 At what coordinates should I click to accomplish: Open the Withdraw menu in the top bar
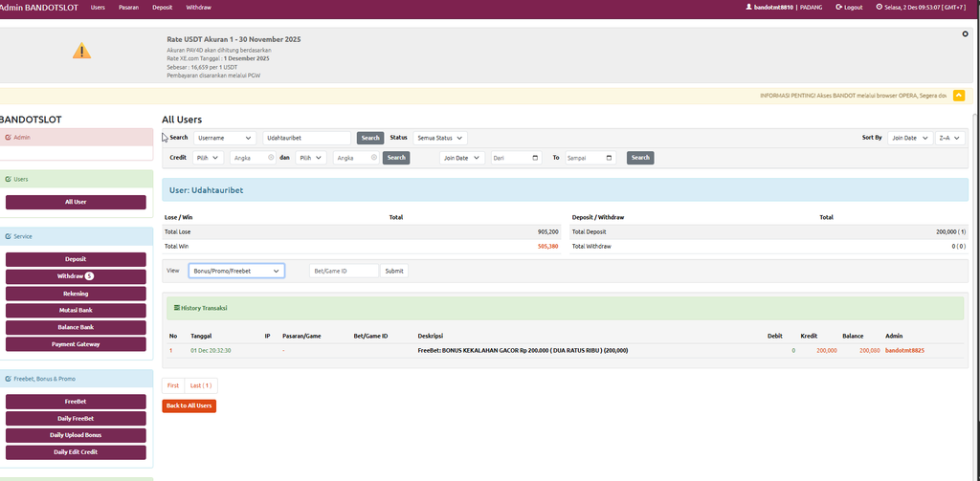pyautogui.click(x=199, y=8)
